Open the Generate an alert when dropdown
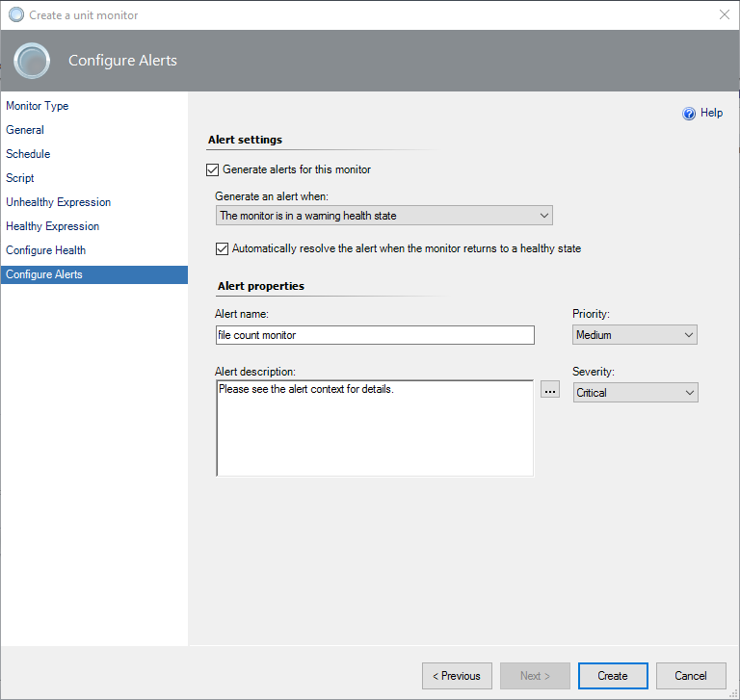 (383, 216)
